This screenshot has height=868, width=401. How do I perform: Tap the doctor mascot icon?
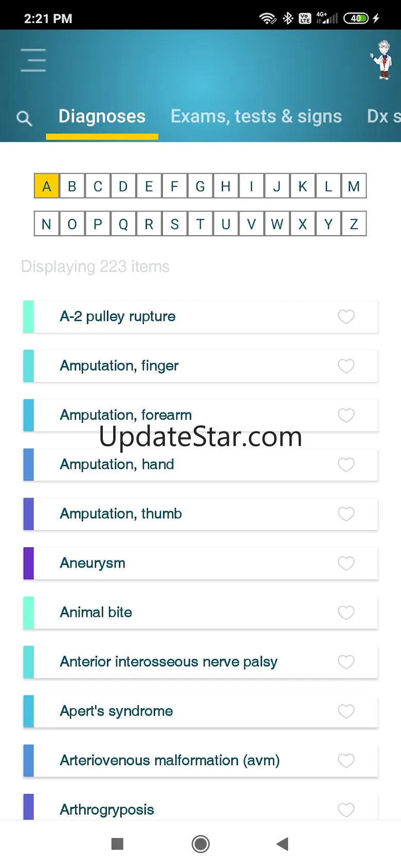point(382,60)
